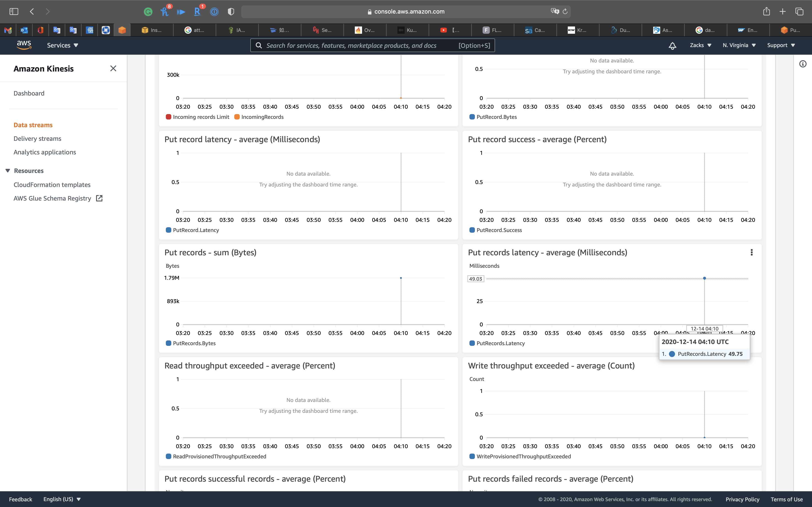
Task: Open the N. Virginia region dropdown
Action: coord(739,45)
